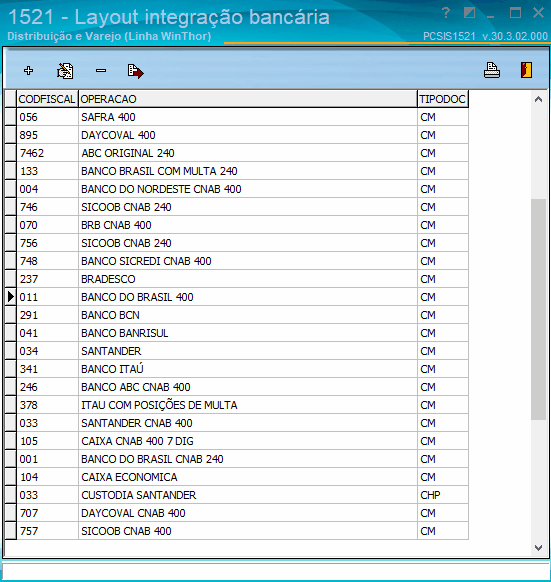Click the vertical scrollbar thumb
This screenshot has width=551, height=582.
click(538, 310)
